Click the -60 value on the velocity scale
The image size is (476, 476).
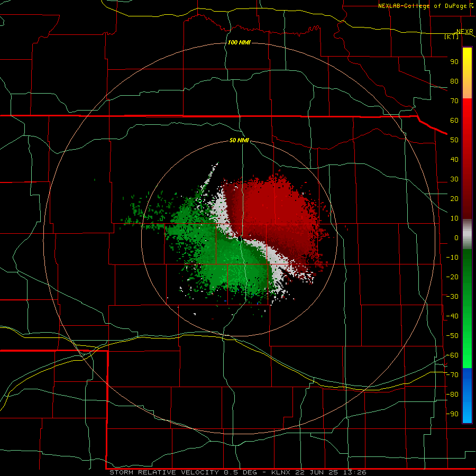pyautogui.click(x=452, y=355)
